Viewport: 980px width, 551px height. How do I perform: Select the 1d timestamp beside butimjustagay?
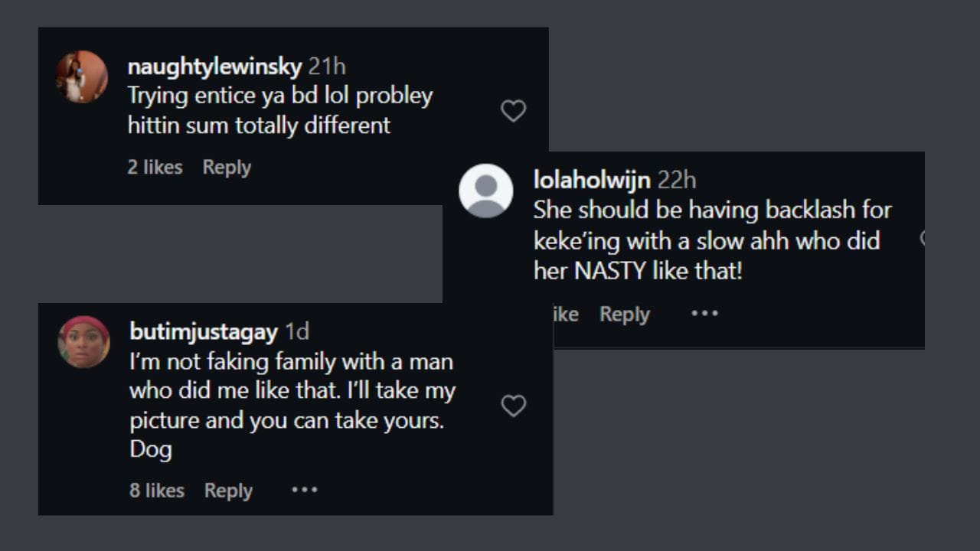coord(297,331)
